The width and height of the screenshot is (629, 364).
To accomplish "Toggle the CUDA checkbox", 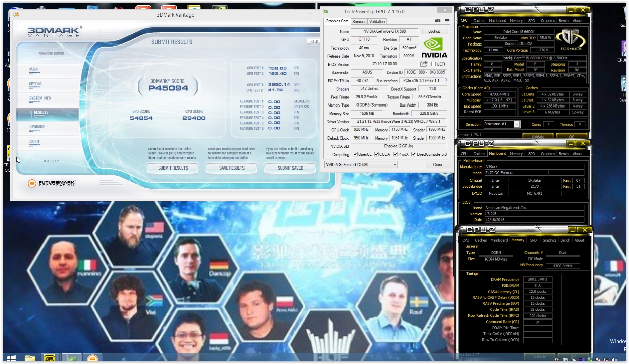I will tap(376, 154).
